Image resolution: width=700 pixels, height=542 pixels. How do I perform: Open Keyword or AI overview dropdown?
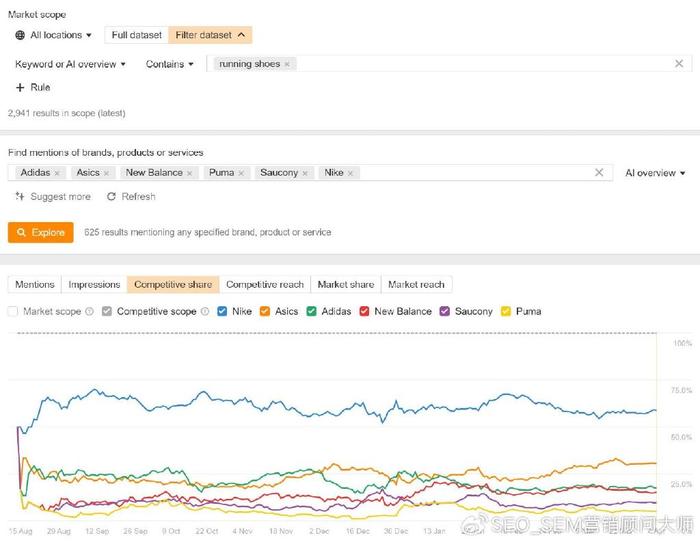pos(70,64)
